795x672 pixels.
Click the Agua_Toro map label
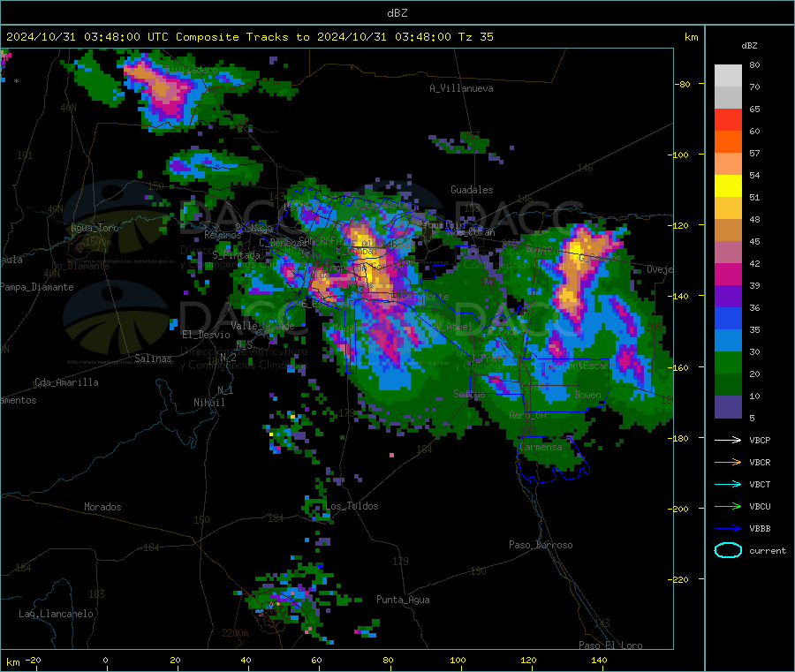click(x=95, y=228)
